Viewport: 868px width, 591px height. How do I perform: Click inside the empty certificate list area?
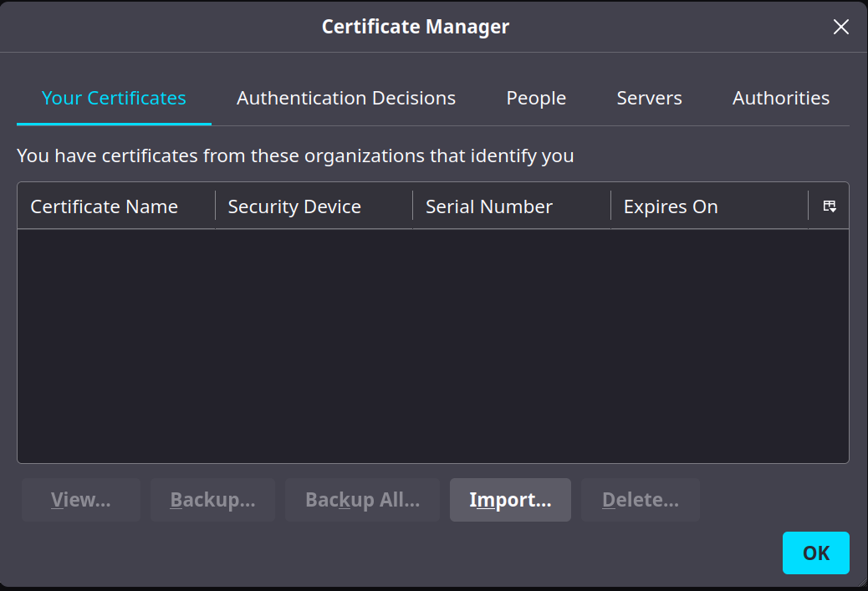click(432, 346)
